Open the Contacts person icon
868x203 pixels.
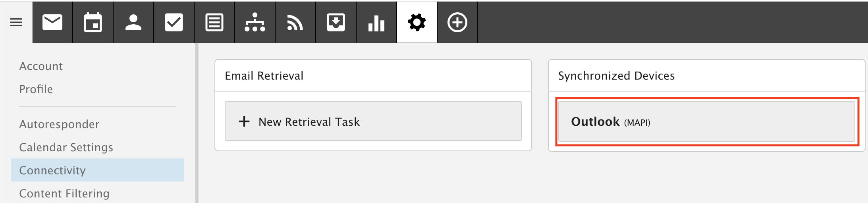point(133,22)
